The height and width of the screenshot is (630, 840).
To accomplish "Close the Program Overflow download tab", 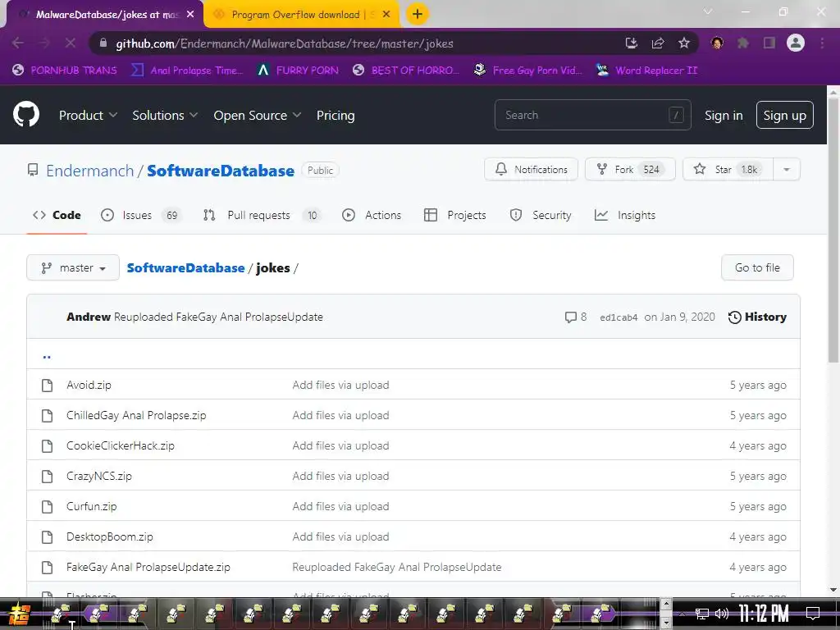I will point(386,15).
